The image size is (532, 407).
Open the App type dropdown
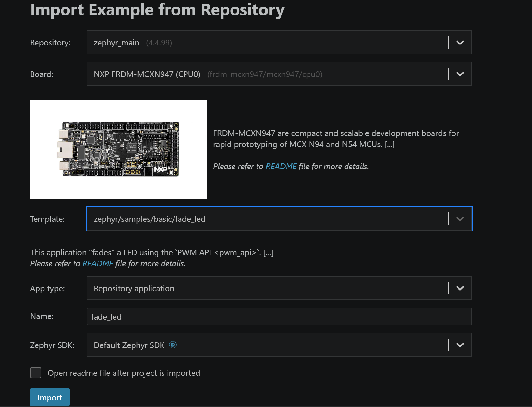(279, 288)
